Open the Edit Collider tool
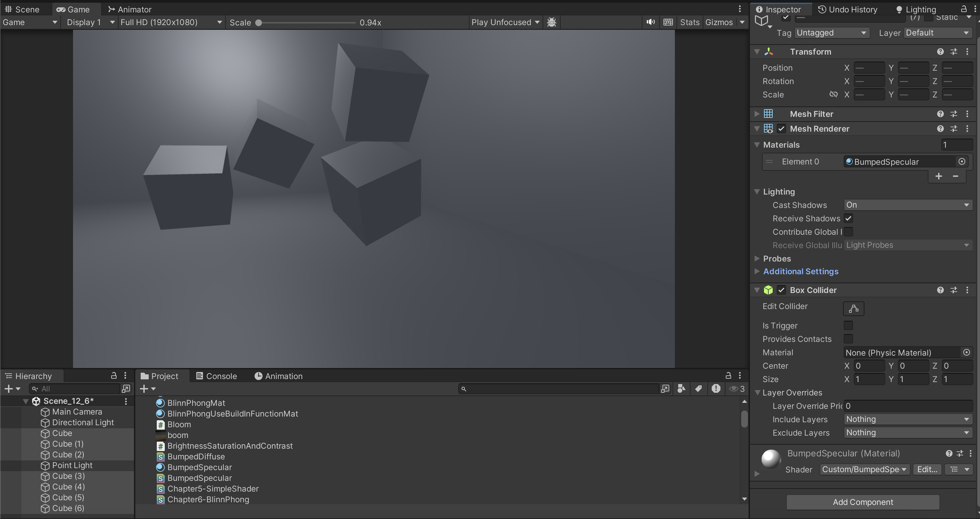The height and width of the screenshot is (519, 980). click(x=853, y=308)
